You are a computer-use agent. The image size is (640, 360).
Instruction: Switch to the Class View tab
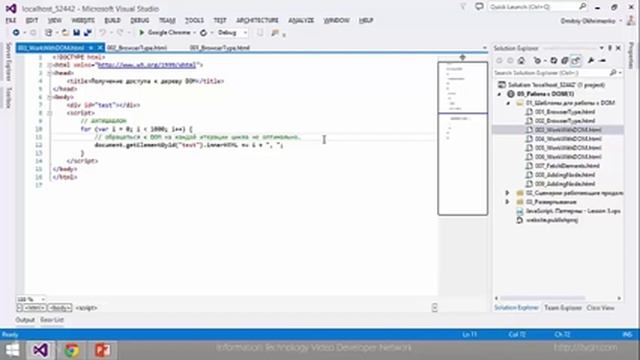600,308
